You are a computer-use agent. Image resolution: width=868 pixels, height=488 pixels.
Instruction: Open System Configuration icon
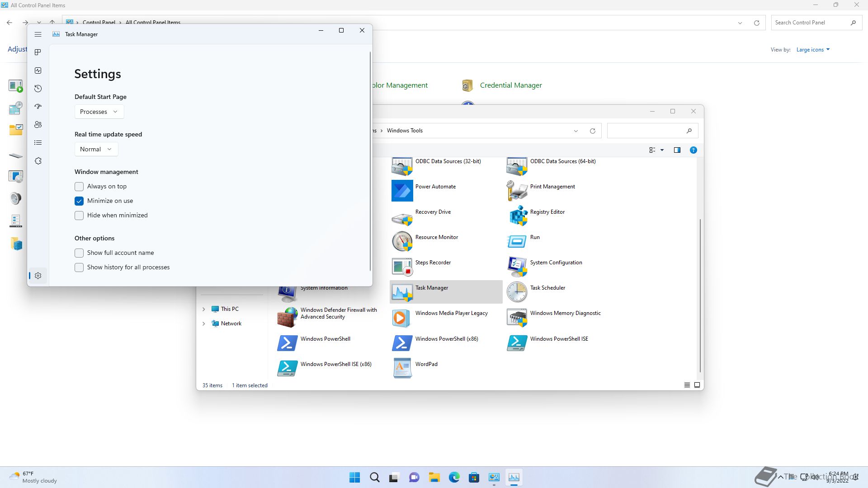point(517,267)
